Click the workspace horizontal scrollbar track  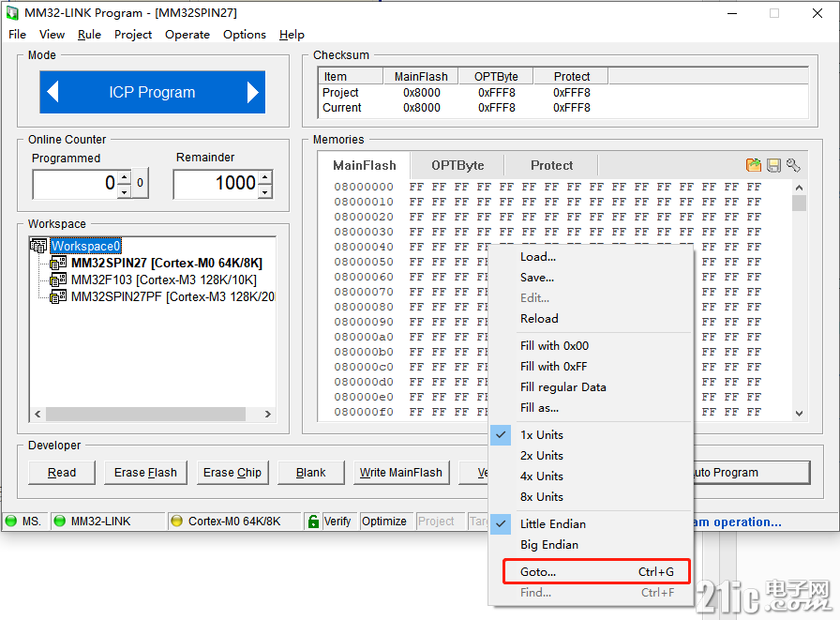152,414
